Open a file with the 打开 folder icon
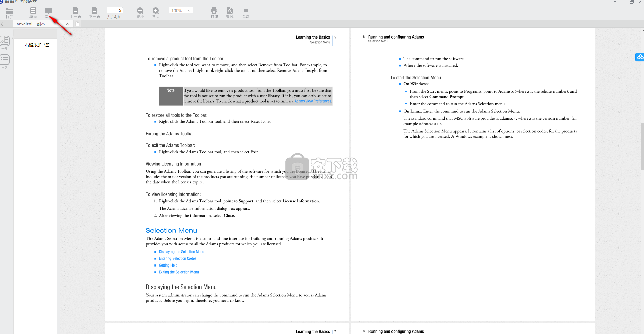 [x=9, y=13]
